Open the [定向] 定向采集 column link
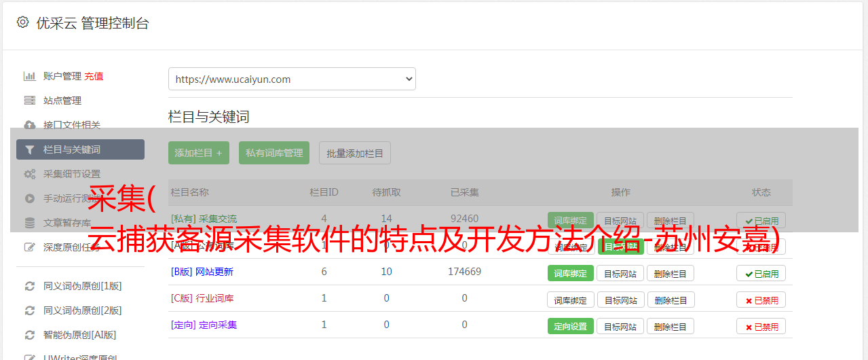This screenshot has width=868, height=360. click(204, 325)
